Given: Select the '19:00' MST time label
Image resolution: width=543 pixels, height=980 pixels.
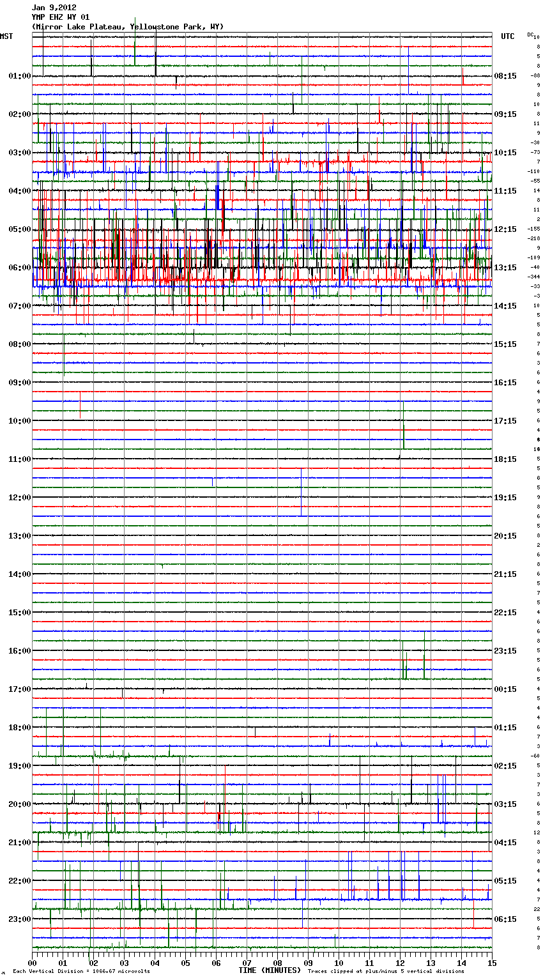Looking at the screenshot, I should 20,766.
